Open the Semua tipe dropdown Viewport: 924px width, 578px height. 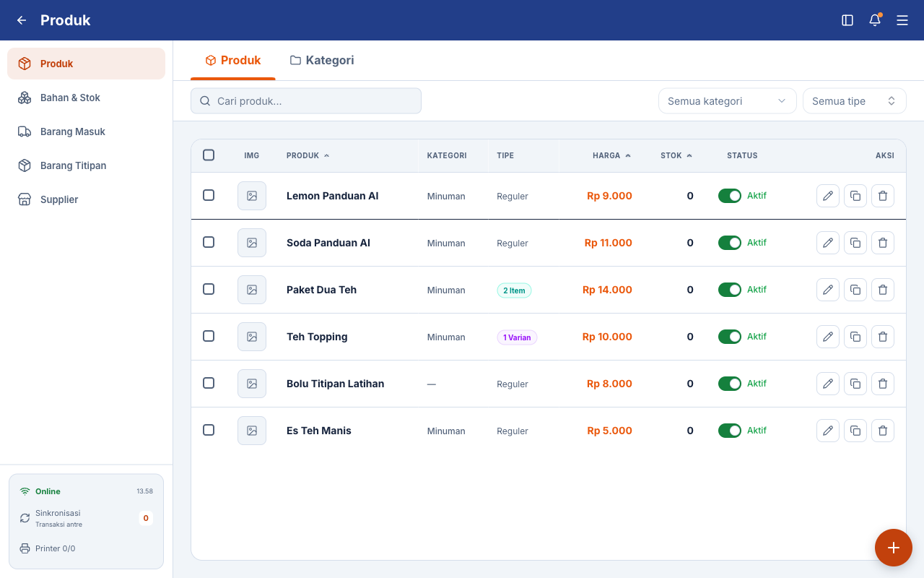pyautogui.click(x=855, y=101)
